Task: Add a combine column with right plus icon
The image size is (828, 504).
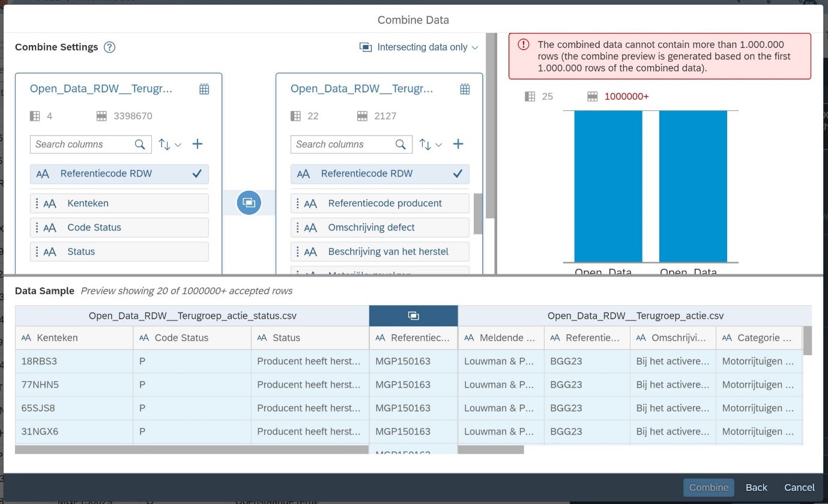Action: click(458, 144)
